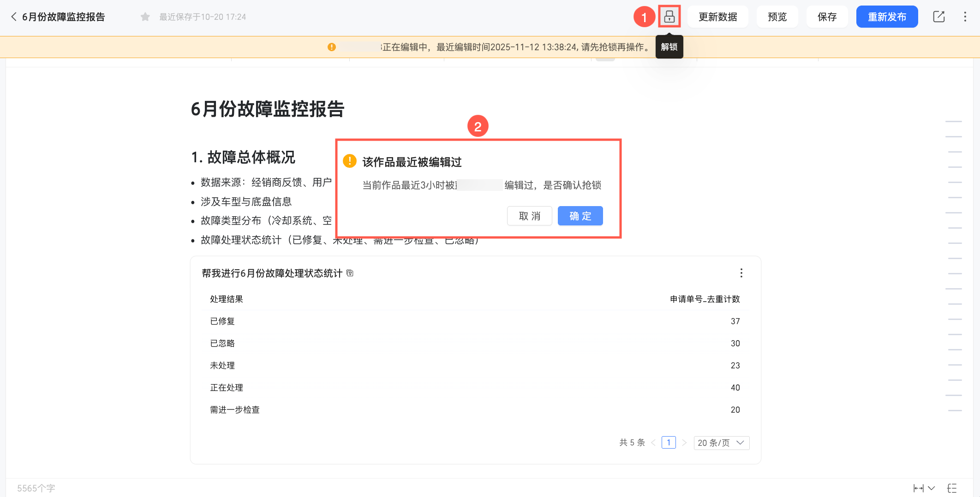Click the table title 帮我进行6月份故障处理状态统计
Image resolution: width=980 pixels, height=497 pixels.
[x=272, y=273]
